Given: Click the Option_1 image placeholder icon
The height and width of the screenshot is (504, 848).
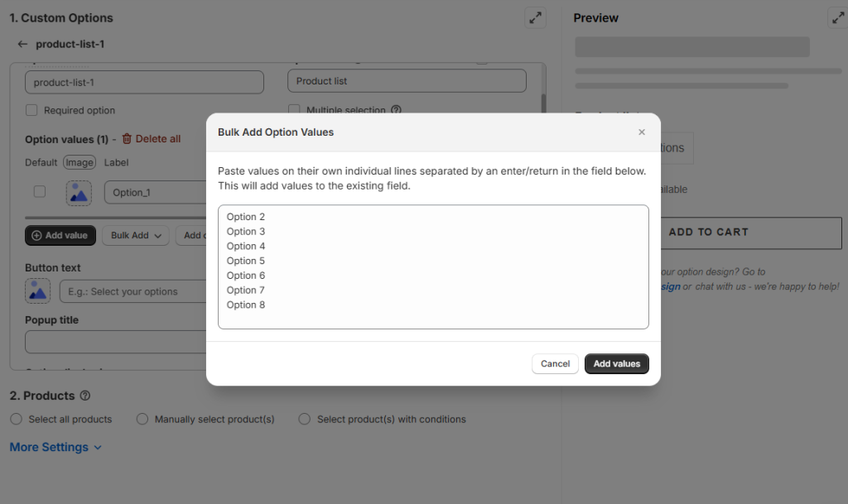Looking at the screenshot, I should click(x=79, y=193).
